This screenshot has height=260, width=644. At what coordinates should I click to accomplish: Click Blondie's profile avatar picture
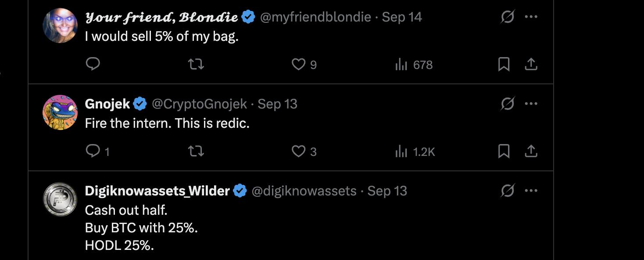tap(60, 25)
